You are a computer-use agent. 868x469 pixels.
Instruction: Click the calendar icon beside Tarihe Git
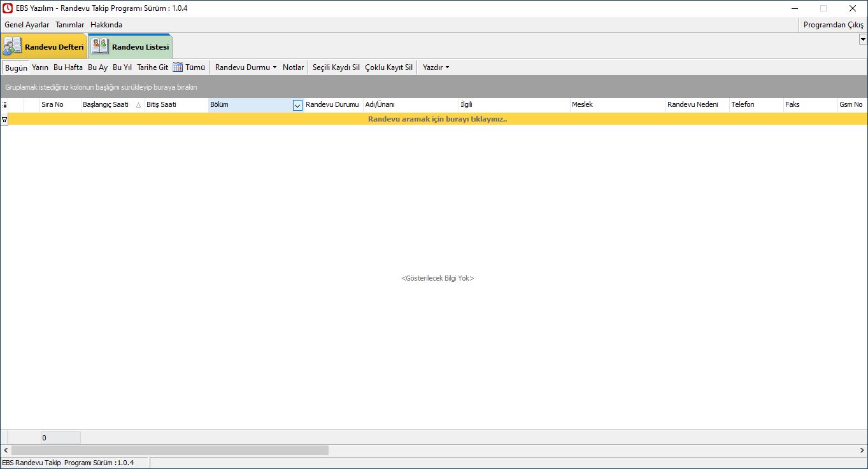(x=178, y=67)
